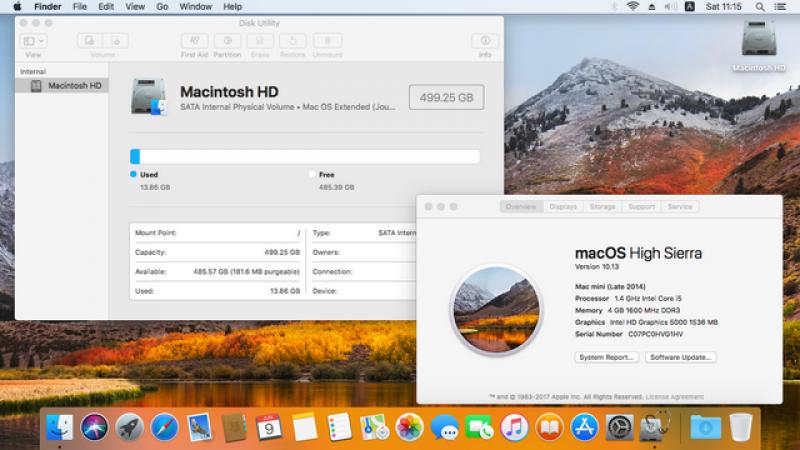The height and width of the screenshot is (450, 800).
Task: Click the Wi-Fi status icon
Action: [x=633, y=7]
